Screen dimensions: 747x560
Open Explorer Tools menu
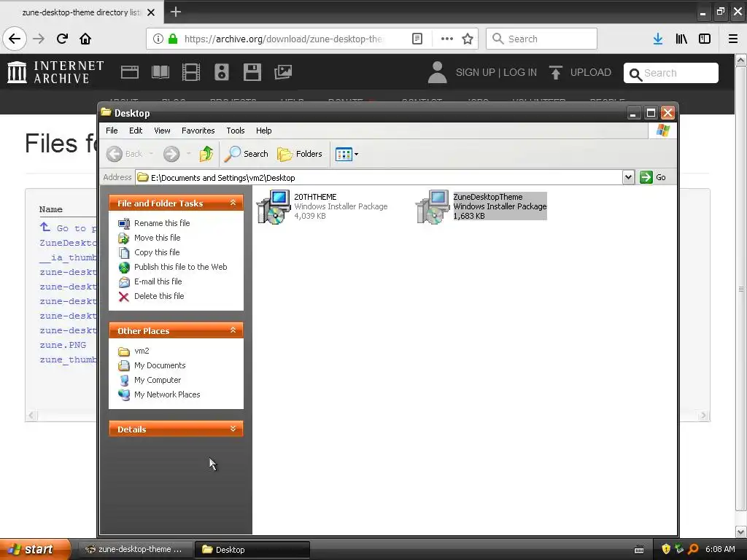[x=236, y=131]
